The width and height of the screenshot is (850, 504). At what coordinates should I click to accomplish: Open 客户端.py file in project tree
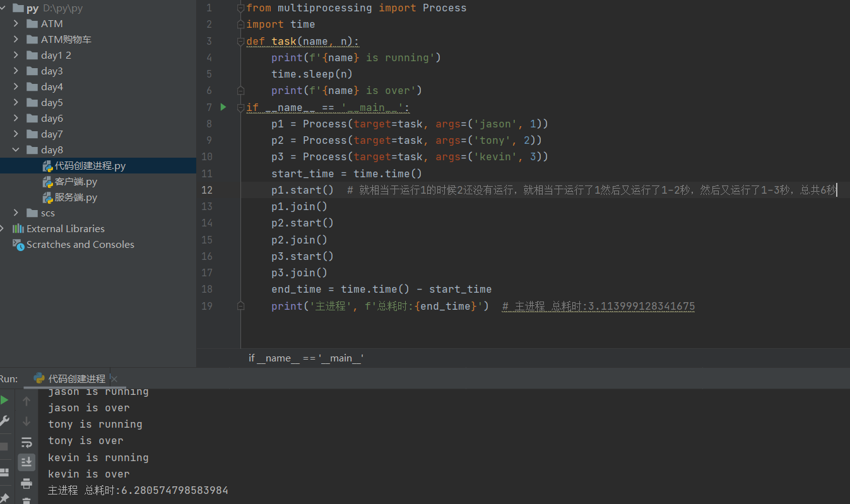pos(76,182)
